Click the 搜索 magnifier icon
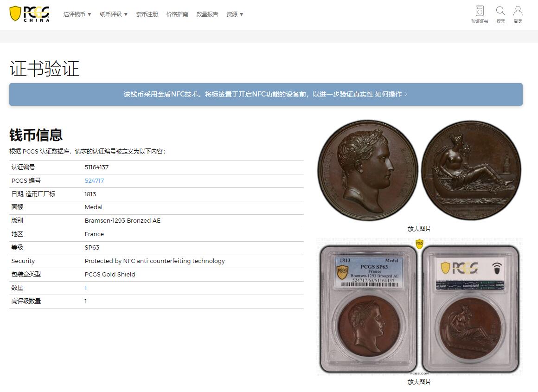 click(500, 14)
